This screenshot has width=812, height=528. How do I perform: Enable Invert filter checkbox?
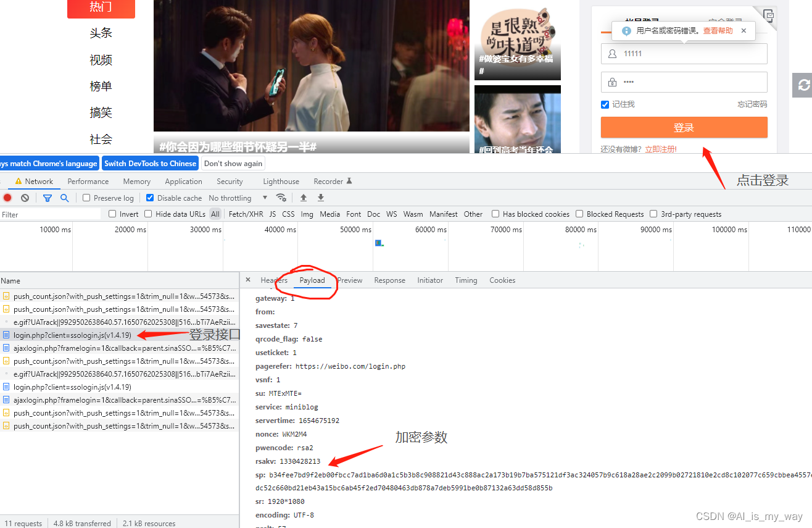point(112,214)
